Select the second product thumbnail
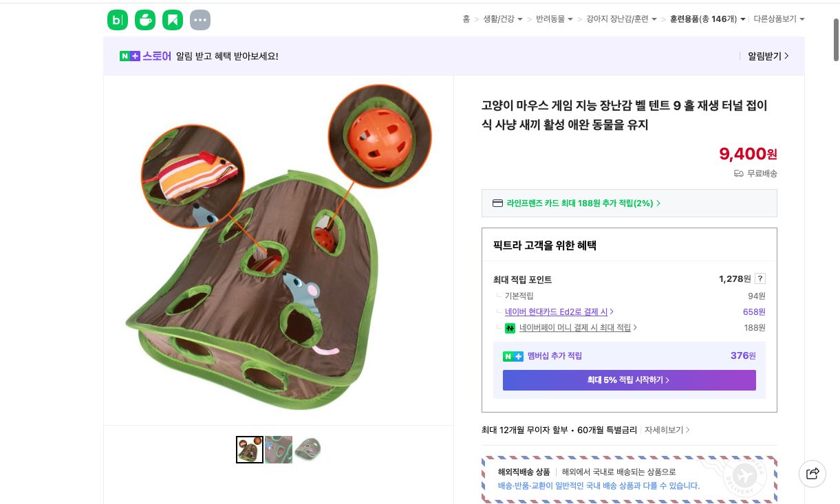 [279, 449]
